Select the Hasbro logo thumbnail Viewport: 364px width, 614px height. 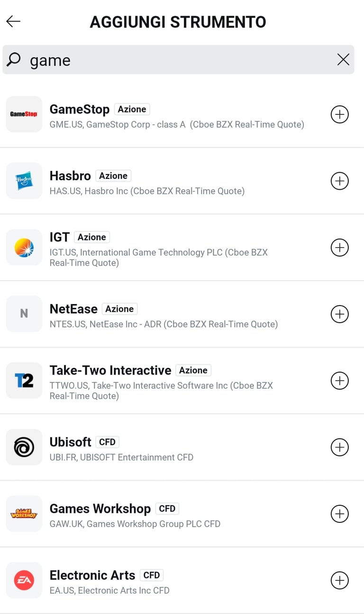click(x=24, y=181)
